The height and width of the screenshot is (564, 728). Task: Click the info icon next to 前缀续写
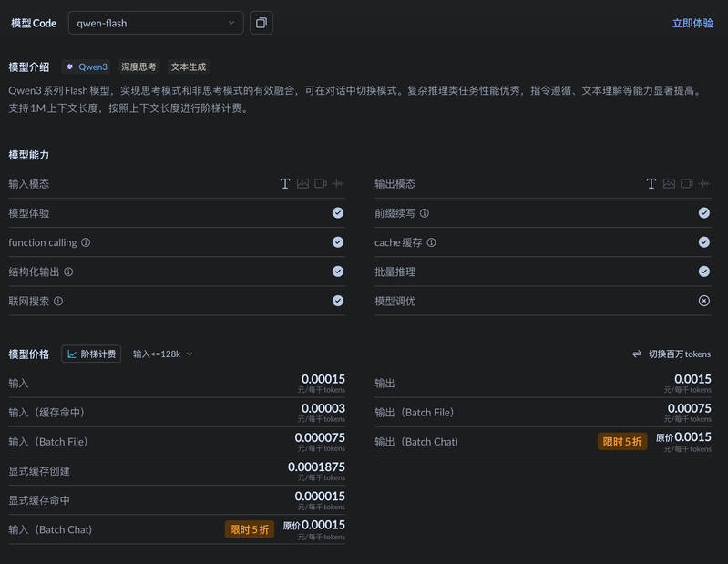[424, 213]
